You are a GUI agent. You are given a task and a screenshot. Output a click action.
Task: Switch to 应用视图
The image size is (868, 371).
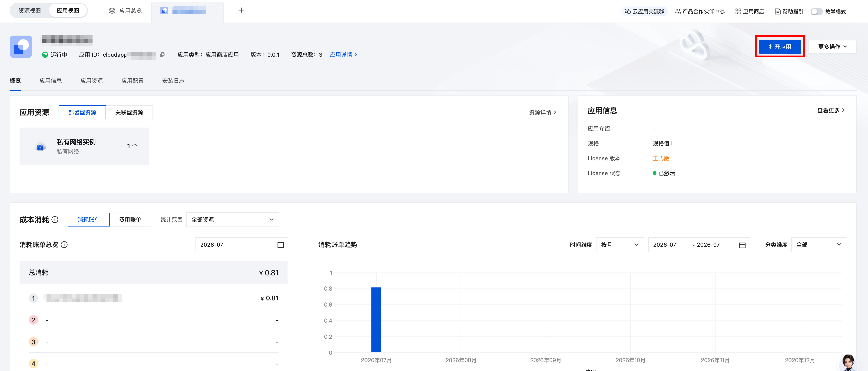click(68, 11)
